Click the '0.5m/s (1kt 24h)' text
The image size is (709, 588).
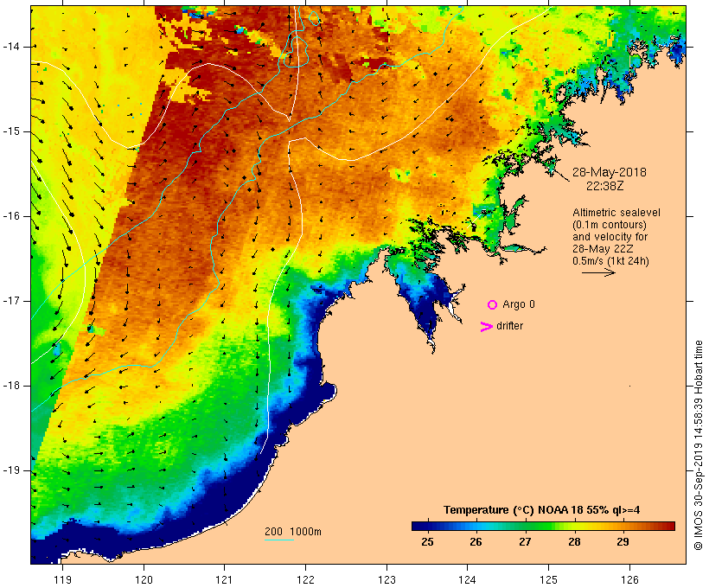pyautogui.click(x=610, y=261)
